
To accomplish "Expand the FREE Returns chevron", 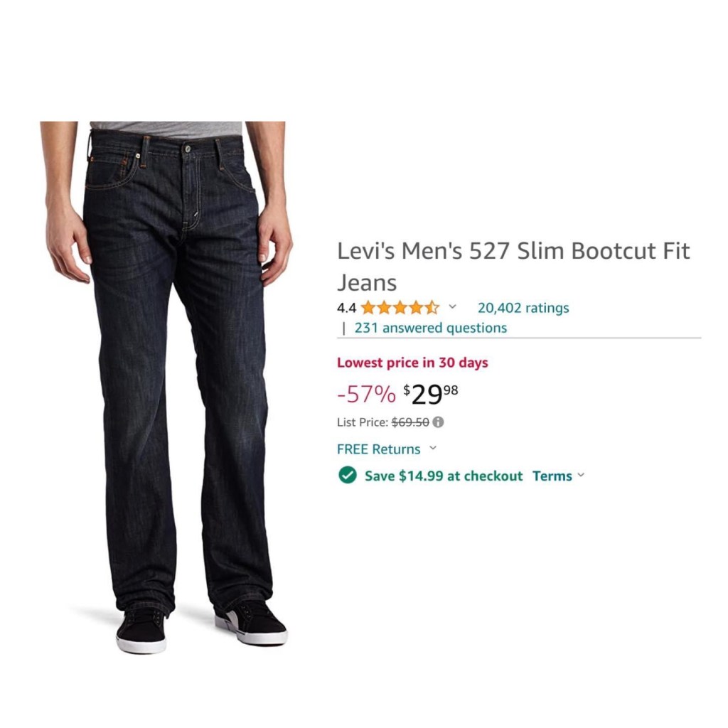I will 433,448.
